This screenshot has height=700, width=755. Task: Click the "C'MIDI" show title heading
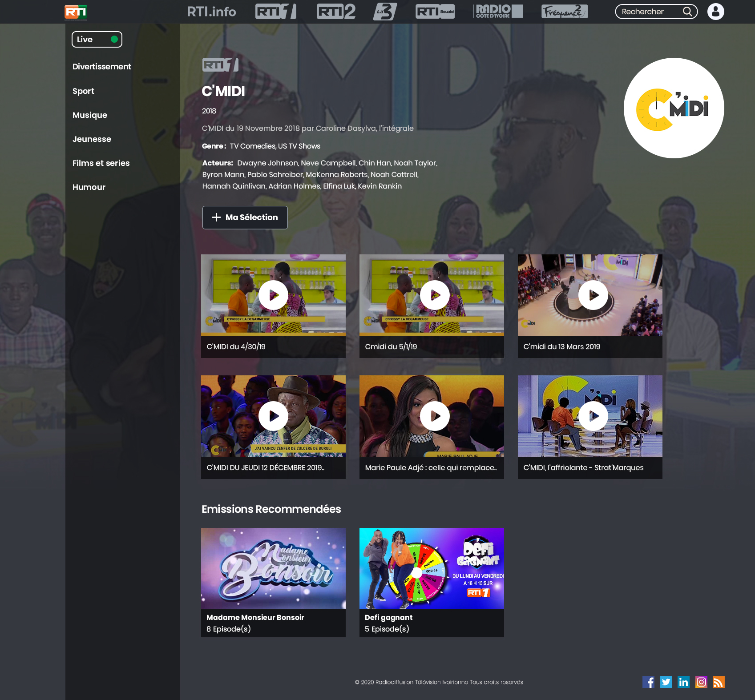223,91
